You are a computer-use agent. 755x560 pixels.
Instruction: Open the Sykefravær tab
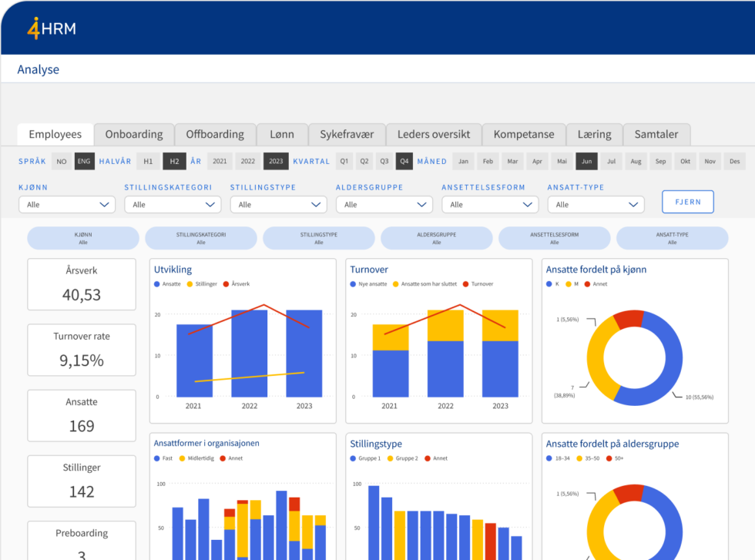pyautogui.click(x=347, y=134)
